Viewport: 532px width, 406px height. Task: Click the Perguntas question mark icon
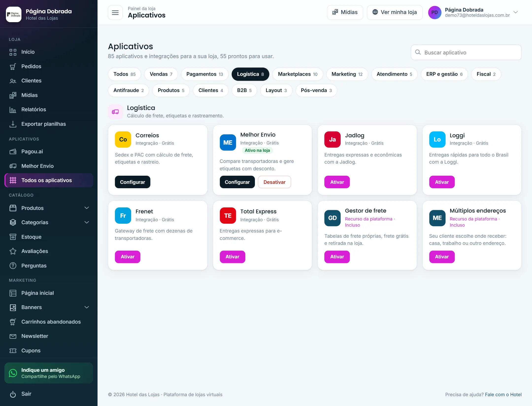click(x=13, y=266)
